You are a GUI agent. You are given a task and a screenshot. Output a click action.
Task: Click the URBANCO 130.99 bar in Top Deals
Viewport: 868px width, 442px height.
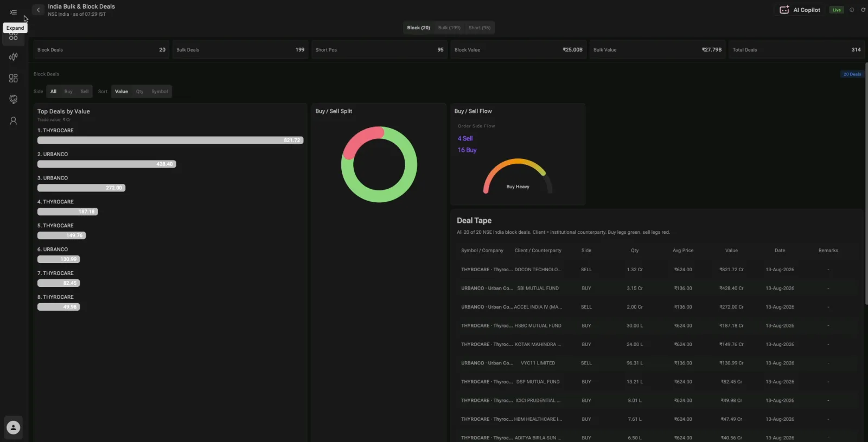[59, 259]
